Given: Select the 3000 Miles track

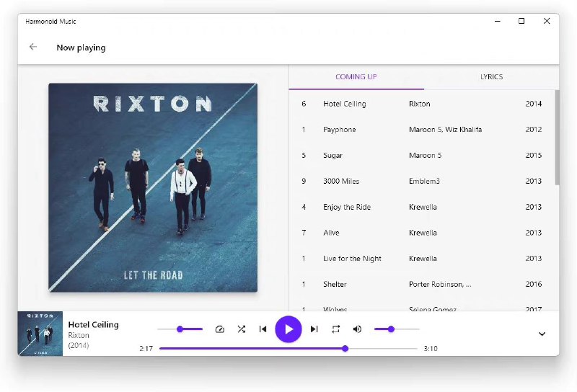Looking at the screenshot, I should pos(422,181).
